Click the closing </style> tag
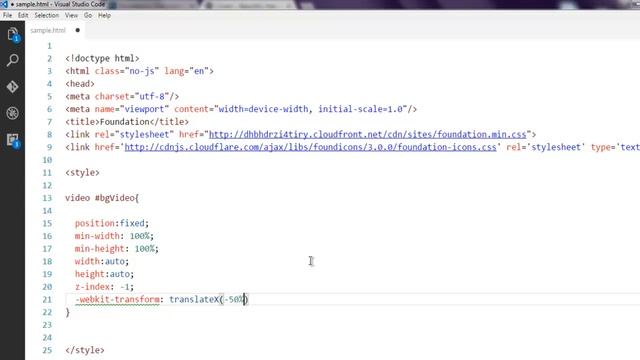Screen dimensions: 640x360 tap(85, 350)
